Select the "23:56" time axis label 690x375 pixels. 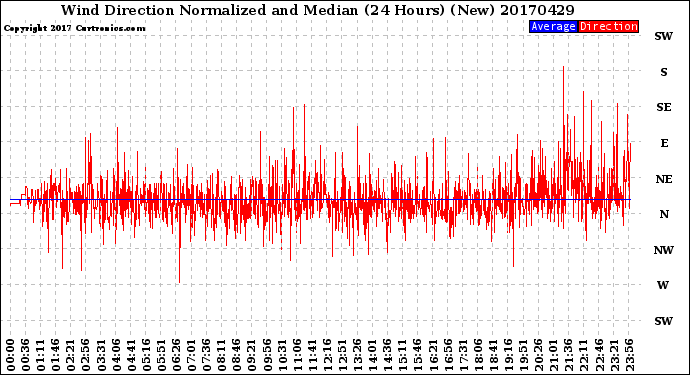pyautogui.click(x=629, y=355)
